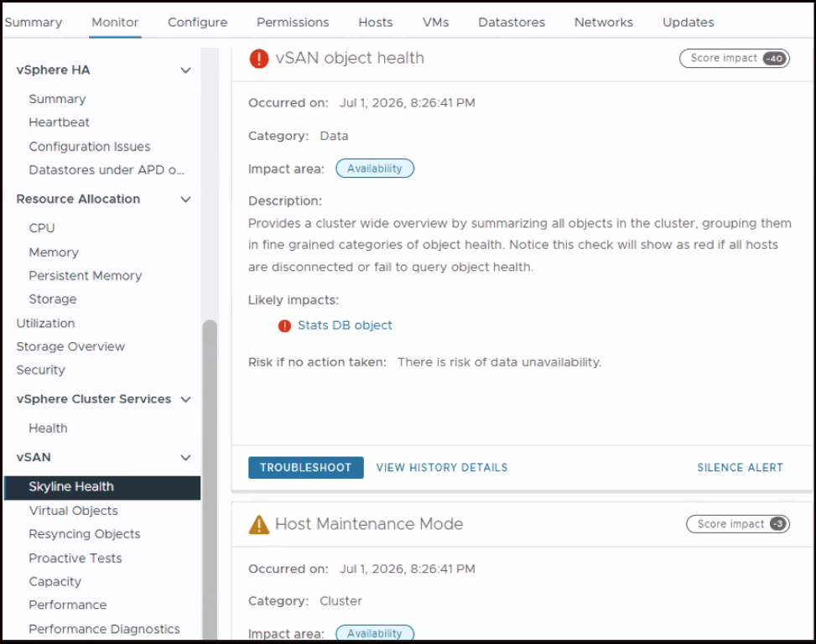Open the Configure tab

(197, 23)
